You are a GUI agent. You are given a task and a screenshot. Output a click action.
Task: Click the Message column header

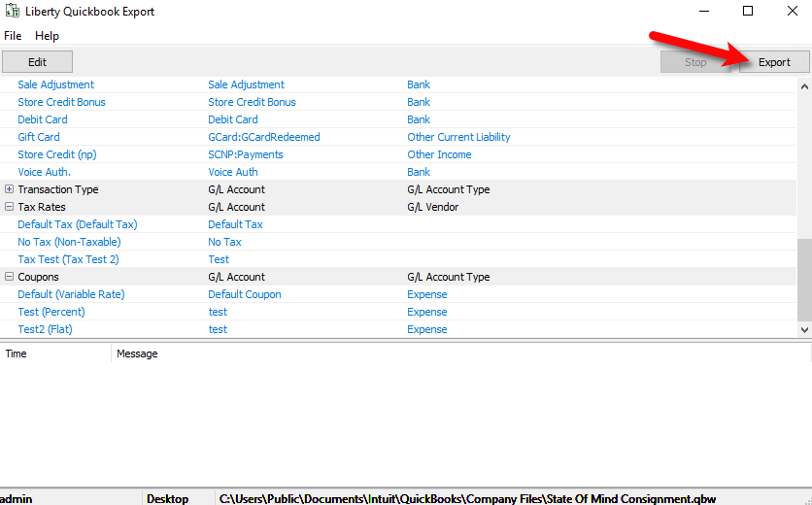[137, 353]
